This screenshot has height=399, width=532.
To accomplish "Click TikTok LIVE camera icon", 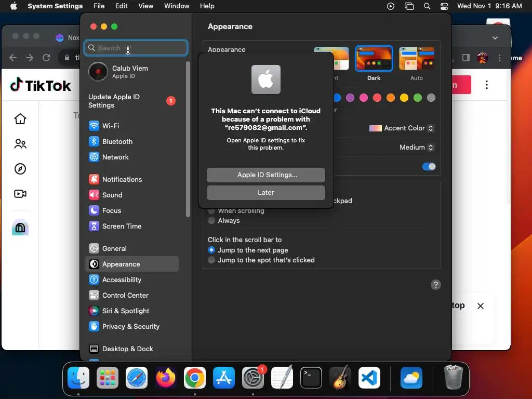I will click(x=20, y=194).
